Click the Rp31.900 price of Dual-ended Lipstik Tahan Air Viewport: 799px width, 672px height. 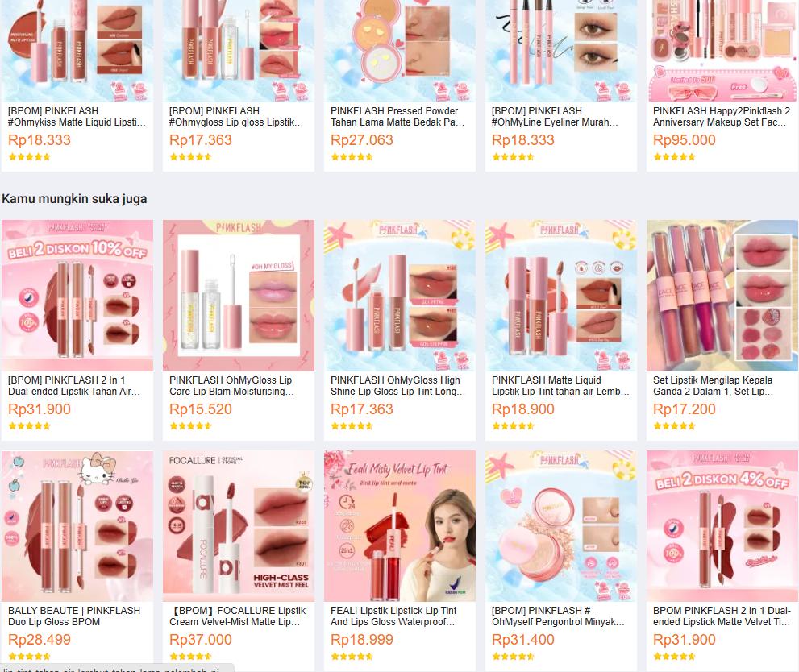[x=40, y=409]
